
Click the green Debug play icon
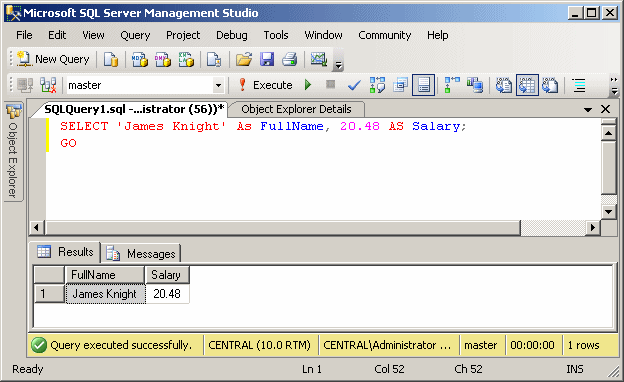click(x=308, y=85)
